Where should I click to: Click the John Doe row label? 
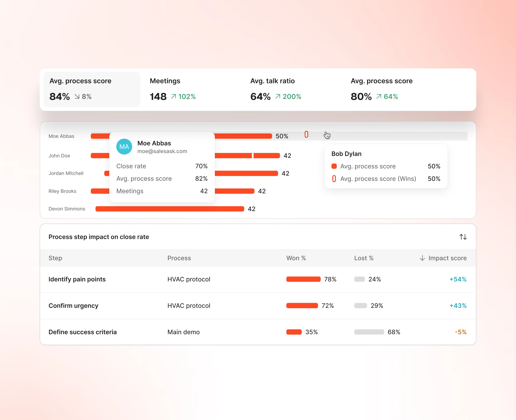(x=59, y=156)
